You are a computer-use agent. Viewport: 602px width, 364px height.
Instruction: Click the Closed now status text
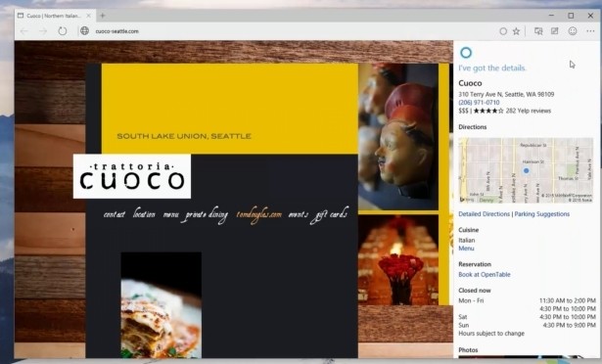click(x=475, y=291)
